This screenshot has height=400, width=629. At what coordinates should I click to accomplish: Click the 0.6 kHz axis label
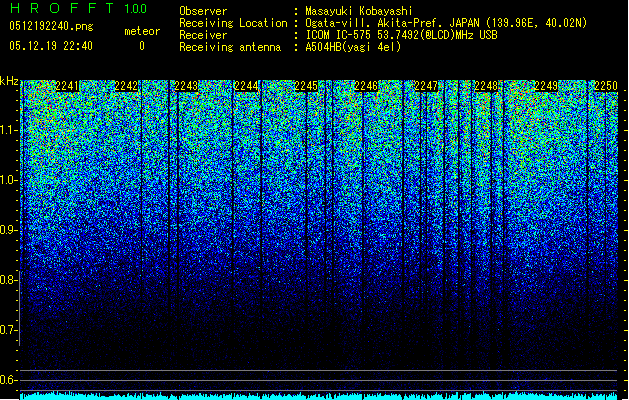click(x=8, y=380)
